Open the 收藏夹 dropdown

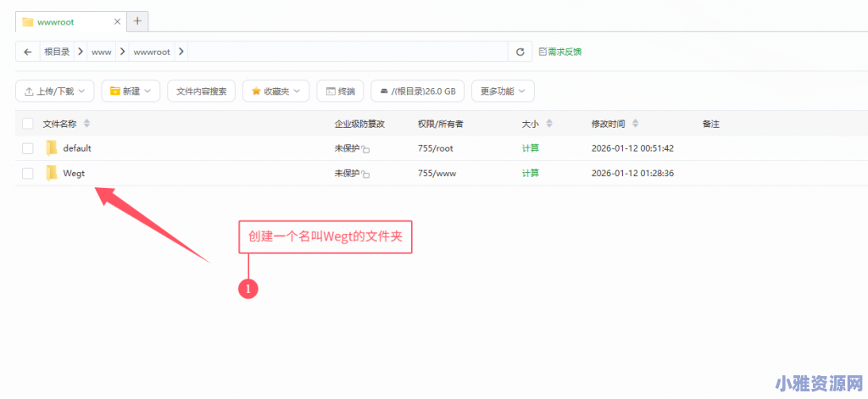point(275,91)
